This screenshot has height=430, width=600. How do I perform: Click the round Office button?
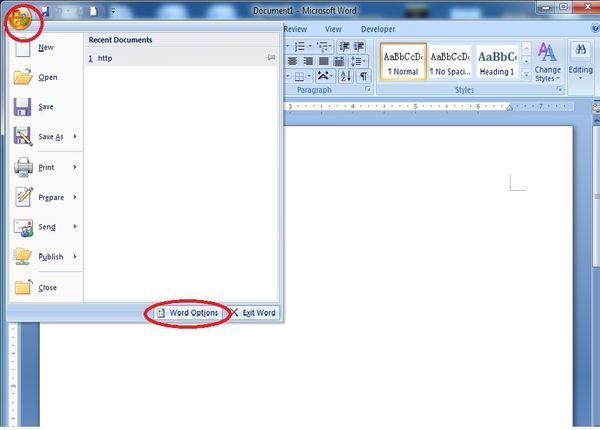(17, 17)
